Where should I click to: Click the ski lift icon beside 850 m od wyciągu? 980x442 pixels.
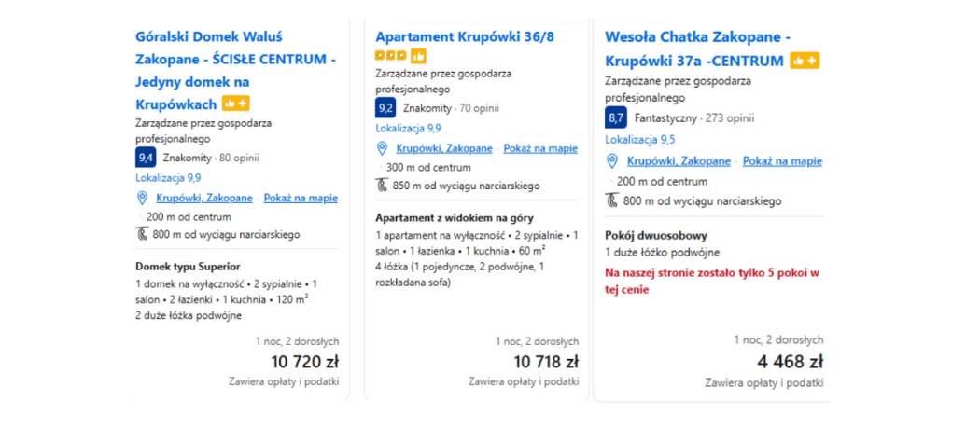(x=383, y=186)
